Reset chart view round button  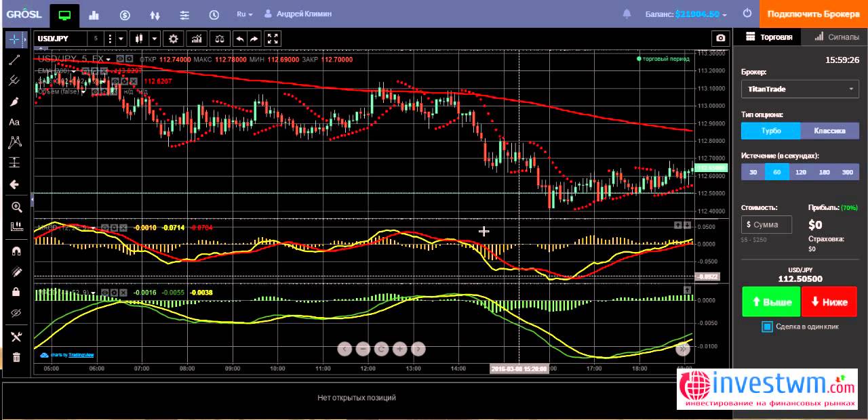(382, 349)
